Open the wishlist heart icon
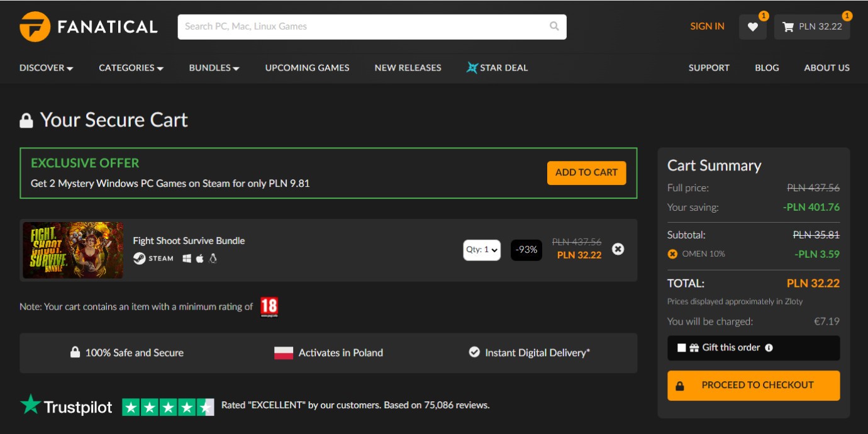 (x=753, y=26)
